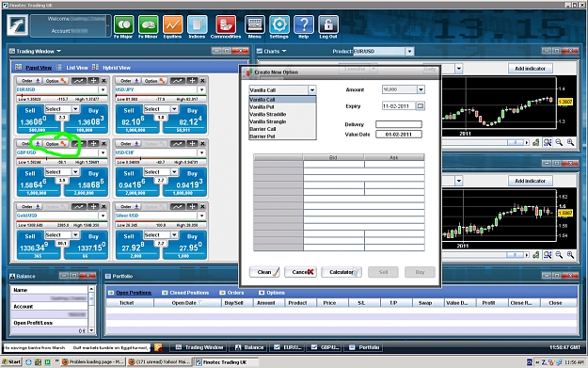Zoom out on the upper EUR/USD chart
The height and width of the screenshot is (368, 588).
point(559,142)
